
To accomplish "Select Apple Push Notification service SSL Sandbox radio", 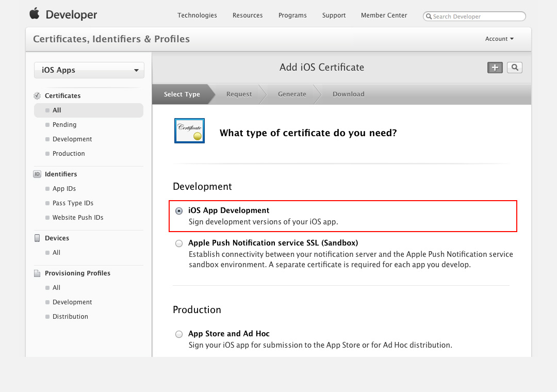I will click(179, 243).
